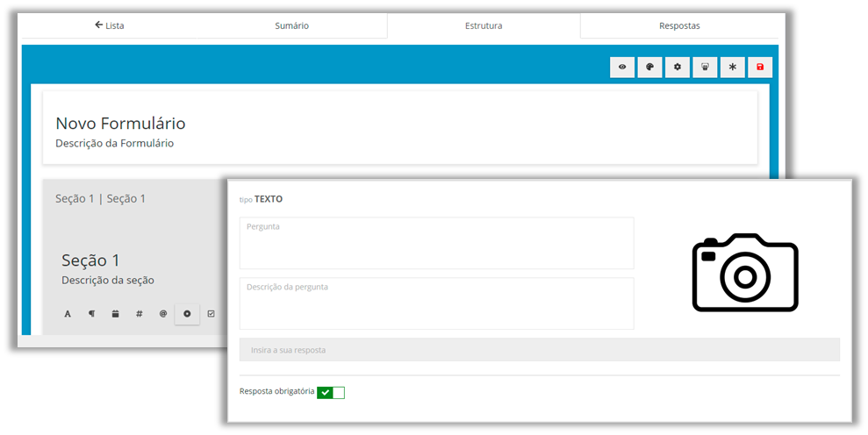The width and height of the screenshot is (868, 435).
Task: Go back to Lista tab
Action: [x=110, y=25]
